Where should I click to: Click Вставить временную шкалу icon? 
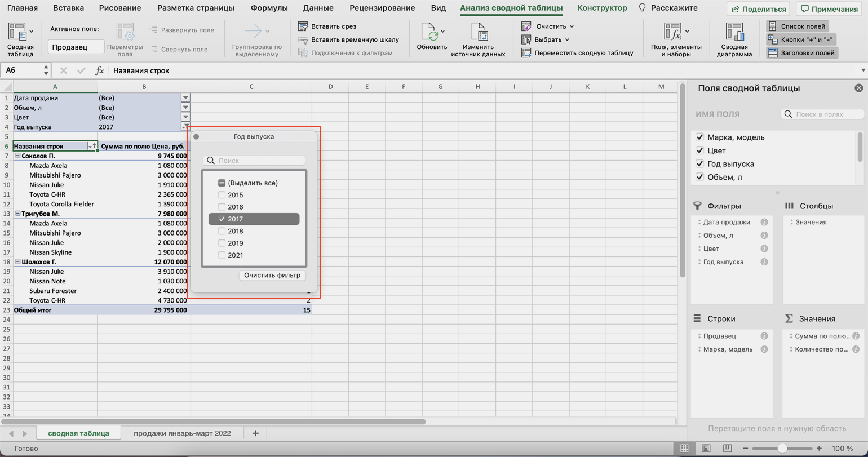click(x=303, y=40)
